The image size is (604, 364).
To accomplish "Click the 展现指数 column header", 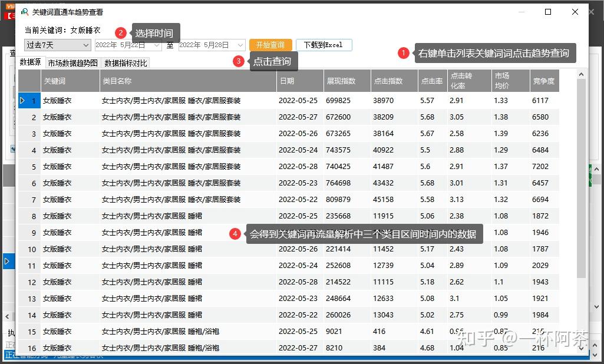I will pyautogui.click(x=347, y=81).
